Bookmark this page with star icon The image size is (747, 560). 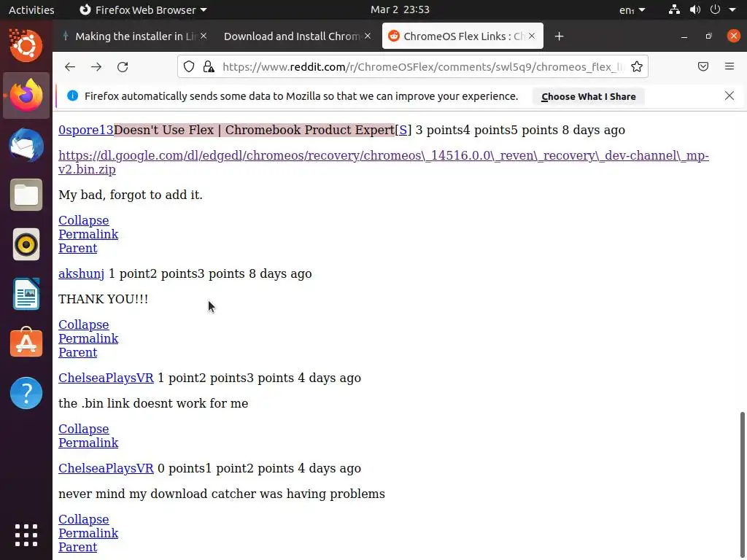click(x=636, y=66)
